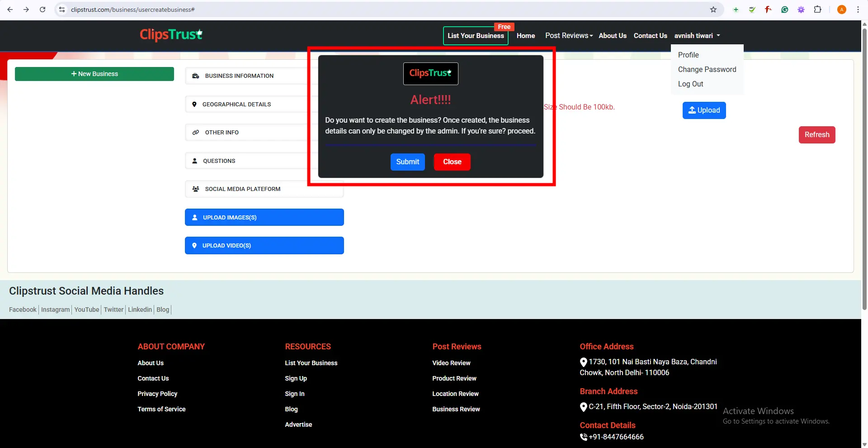The height and width of the screenshot is (448, 868).
Task: Dismiss the alert with Close
Action: pos(452,162)
